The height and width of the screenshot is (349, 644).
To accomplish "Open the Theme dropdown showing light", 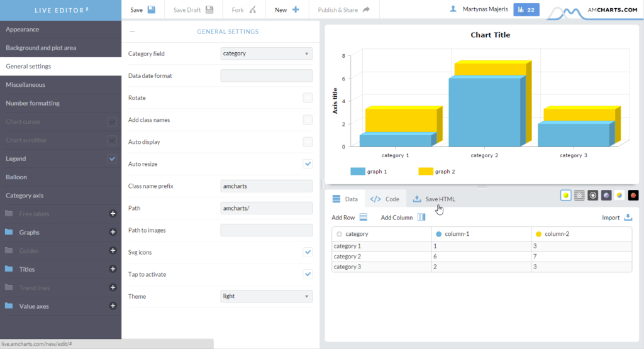I will [x=267, y=296].
